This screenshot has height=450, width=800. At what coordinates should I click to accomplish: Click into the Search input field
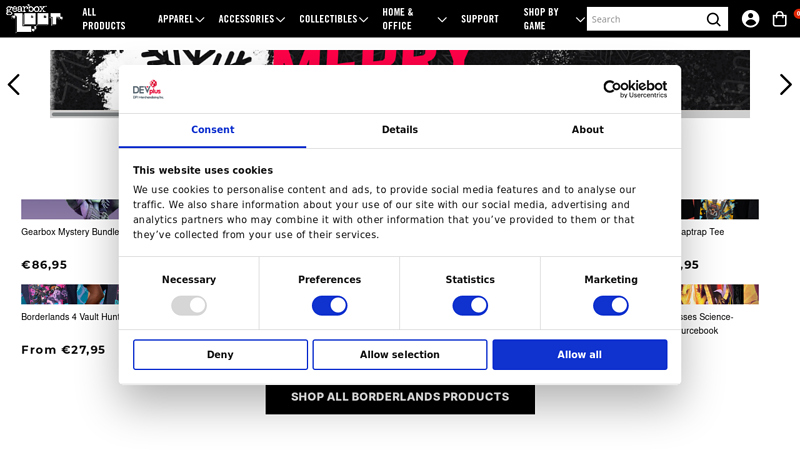pos(646,19)
